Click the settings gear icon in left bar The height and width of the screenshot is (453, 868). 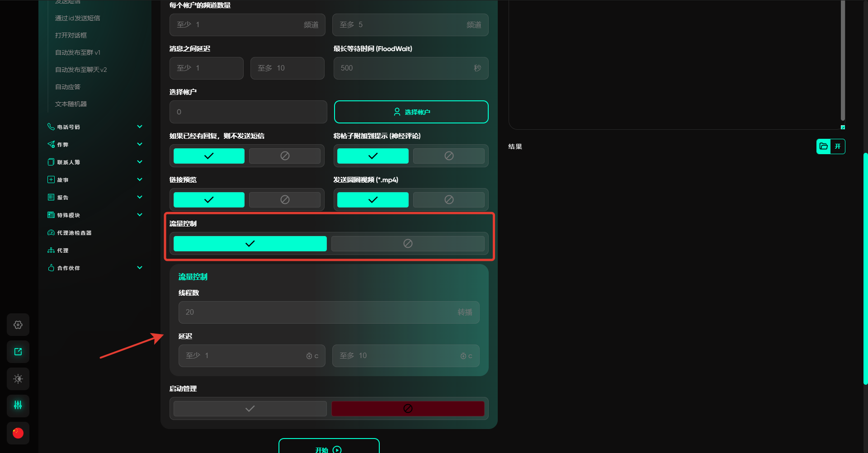[x=18, y=325]
